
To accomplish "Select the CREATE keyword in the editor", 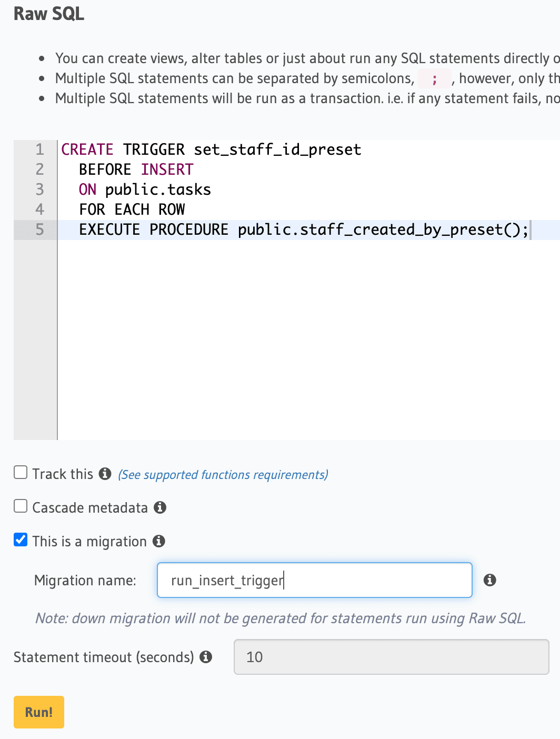I will tap(87, 150).
